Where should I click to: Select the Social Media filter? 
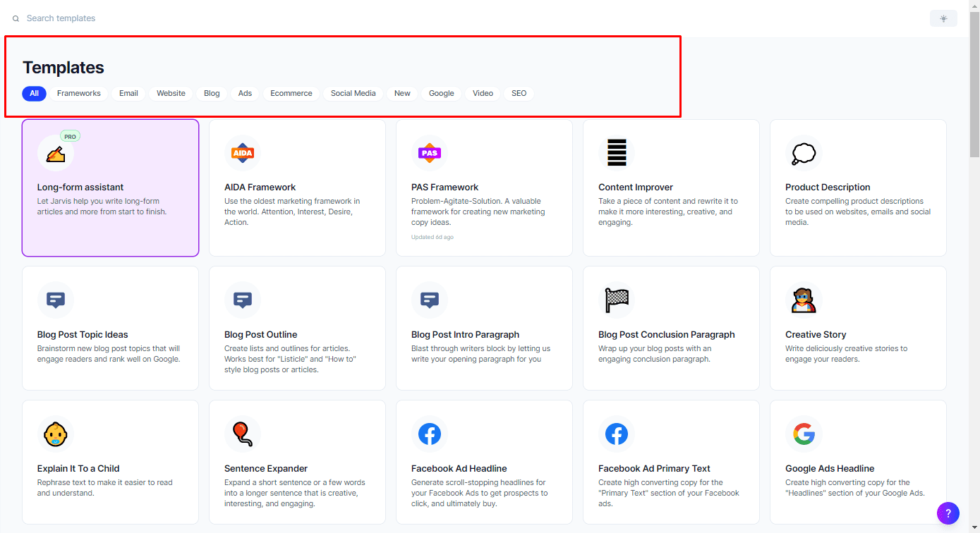[353, 93]
